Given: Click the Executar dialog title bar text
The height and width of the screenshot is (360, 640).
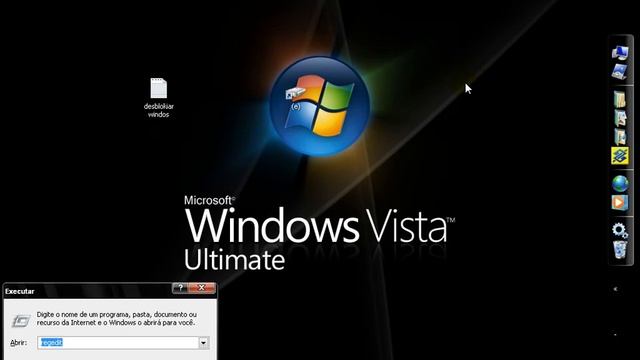Looking at the screenshot, I should coord(20,291).
